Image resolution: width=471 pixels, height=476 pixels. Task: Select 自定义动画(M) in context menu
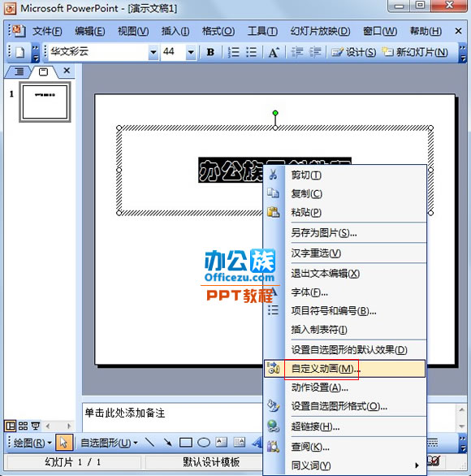[344, 369]
